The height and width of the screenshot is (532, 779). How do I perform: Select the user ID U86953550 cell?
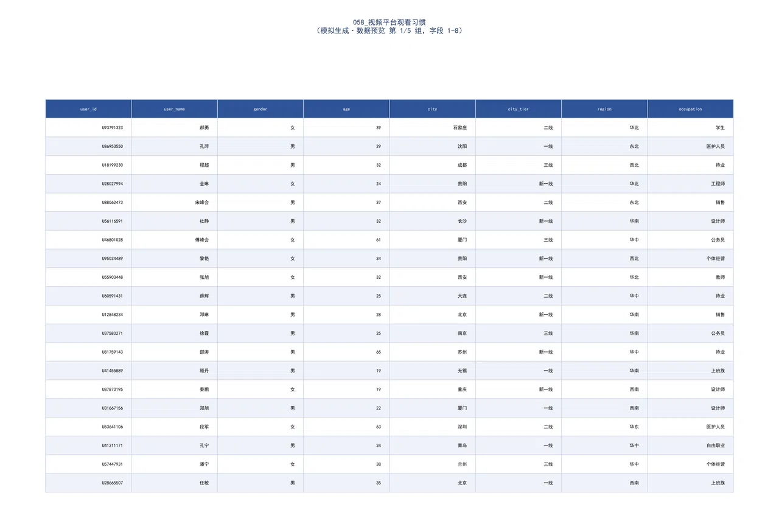pos(88,147)
